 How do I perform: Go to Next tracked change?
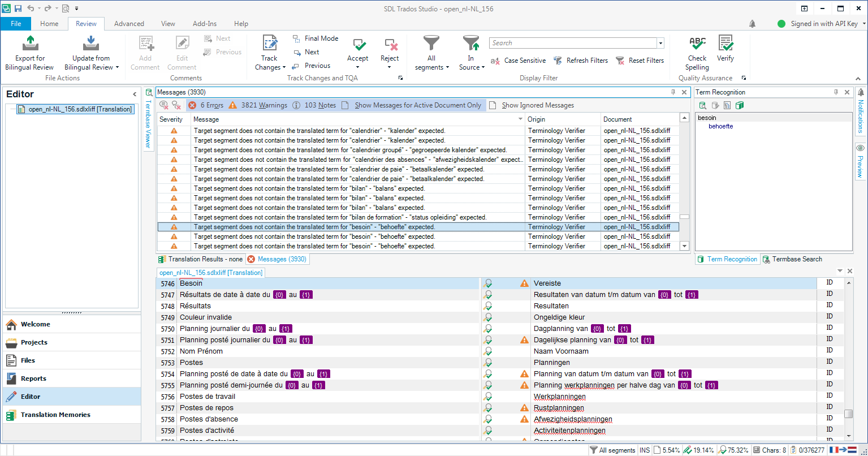(306, 52)
